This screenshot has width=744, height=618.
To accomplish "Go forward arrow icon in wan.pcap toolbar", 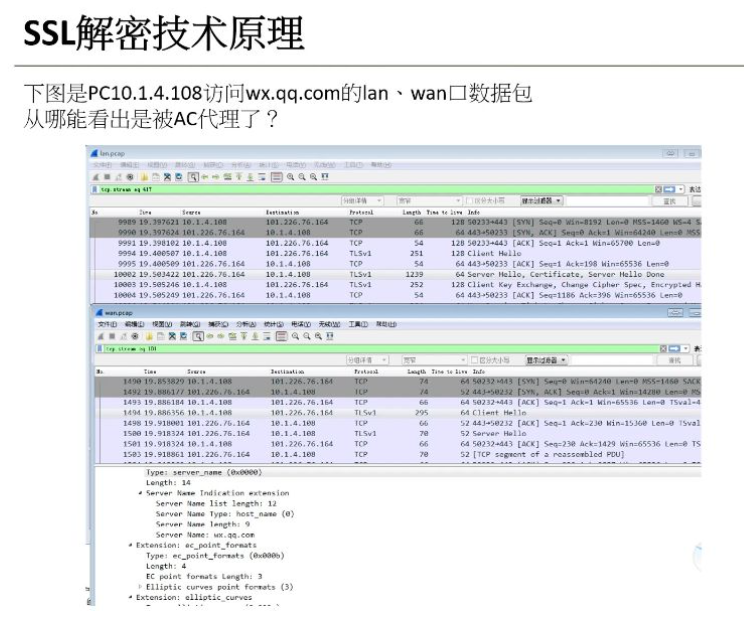I will [221, 336].
